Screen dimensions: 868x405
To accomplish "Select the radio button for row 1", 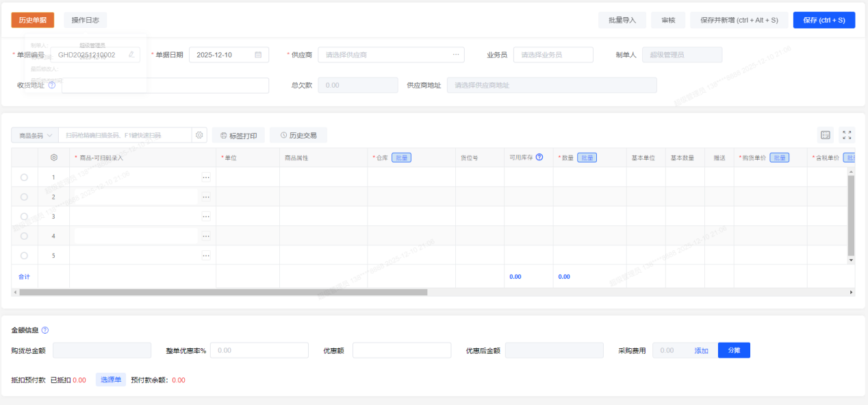I will pos(25,177).
